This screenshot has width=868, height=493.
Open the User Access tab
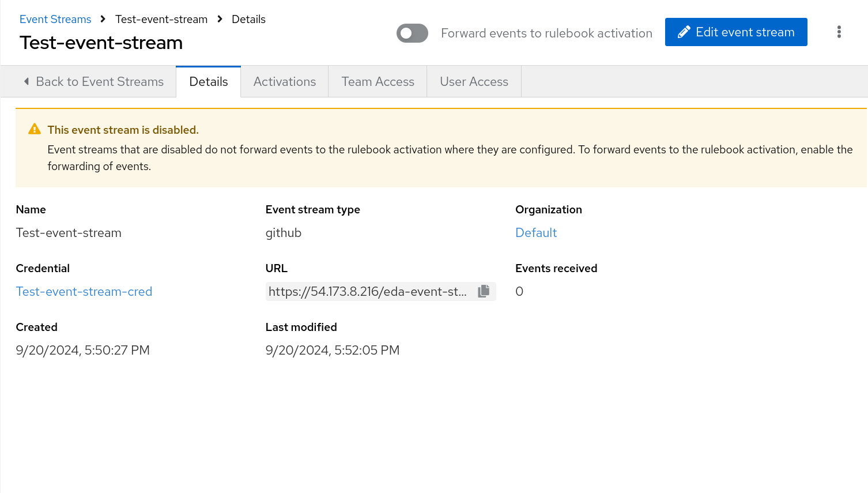(x=474, y=82)
